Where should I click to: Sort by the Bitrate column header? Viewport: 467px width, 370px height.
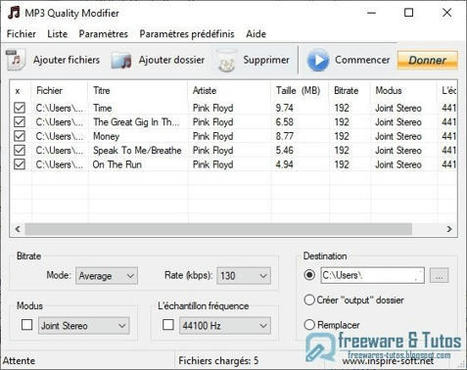click(x=350, y=91)
